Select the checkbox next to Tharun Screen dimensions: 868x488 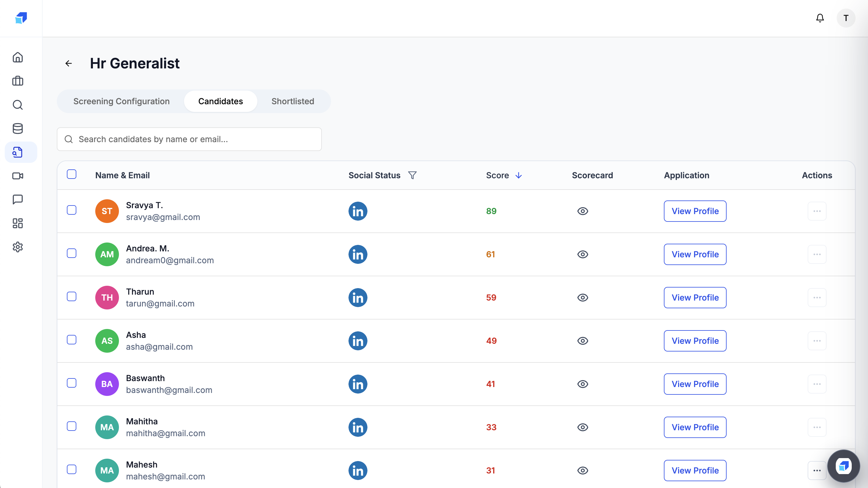pos(71,297)
